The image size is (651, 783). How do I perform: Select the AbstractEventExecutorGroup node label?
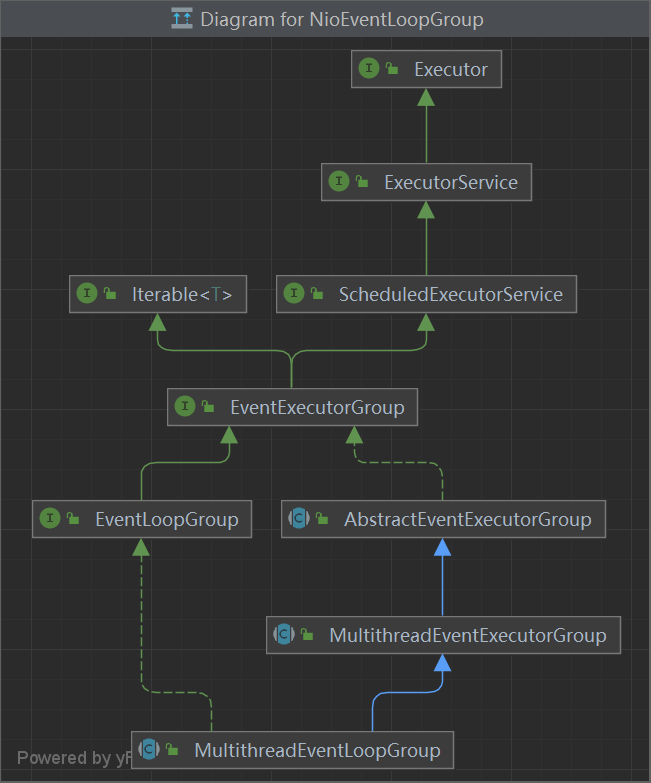click(468, 519)
